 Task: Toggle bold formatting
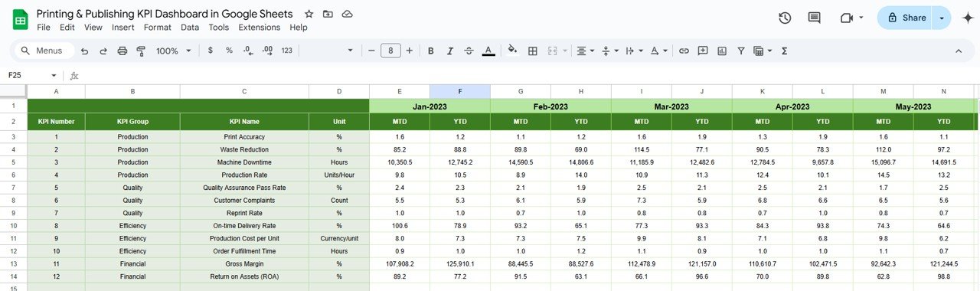tap(430, 51)
